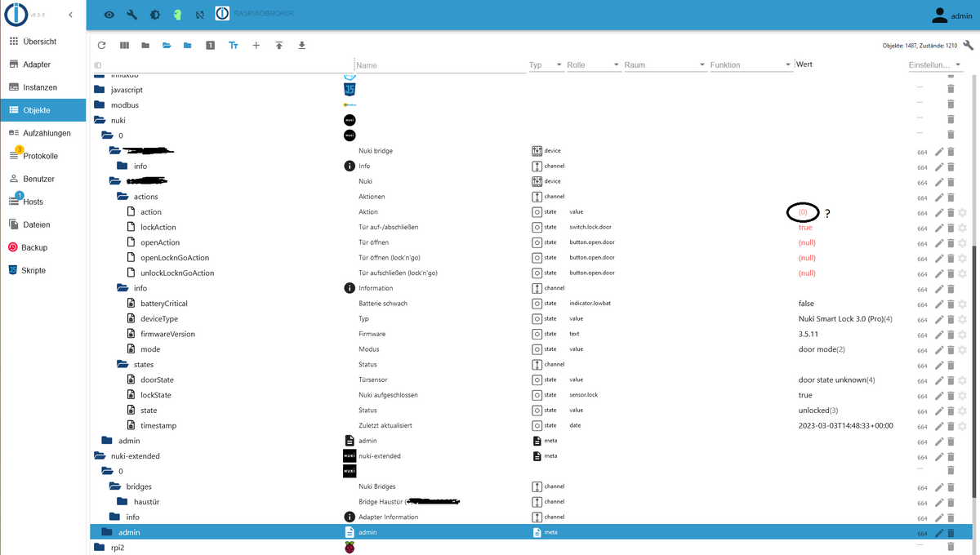Edit the lockAction object with pencil icon
The height and width of the screenshot is (555, 980).
coord(939,228)
